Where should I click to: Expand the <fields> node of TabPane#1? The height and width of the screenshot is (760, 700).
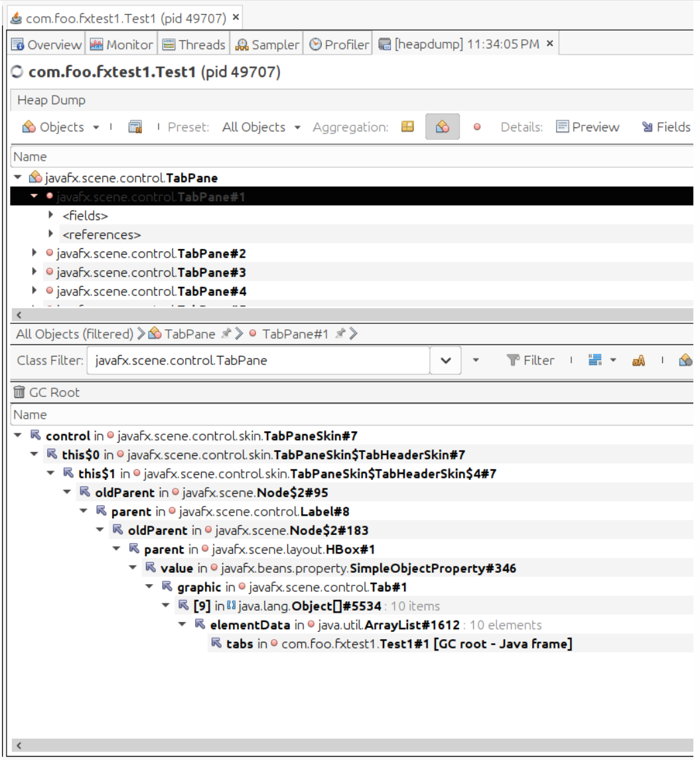pyautogui.click(x=52, y=216)
